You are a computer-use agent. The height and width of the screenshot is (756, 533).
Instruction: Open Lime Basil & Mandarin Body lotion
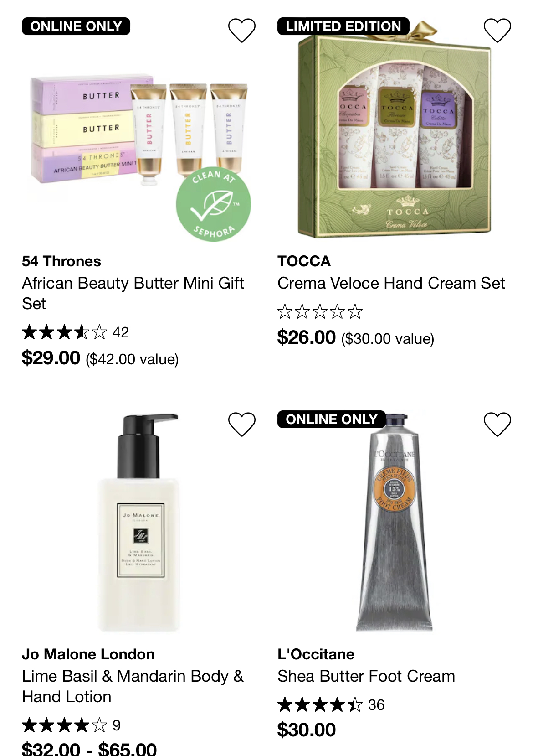tap(133, 686)
